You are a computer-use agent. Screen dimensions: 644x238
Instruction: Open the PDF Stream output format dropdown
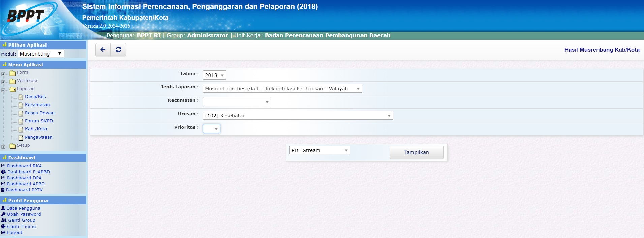[x=319, y=150]
